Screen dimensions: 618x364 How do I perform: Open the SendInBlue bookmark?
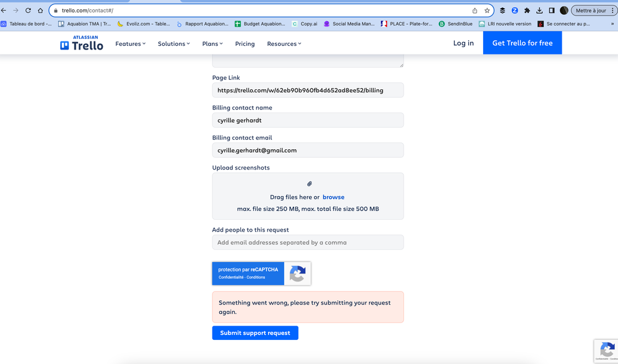pos(456,24)
